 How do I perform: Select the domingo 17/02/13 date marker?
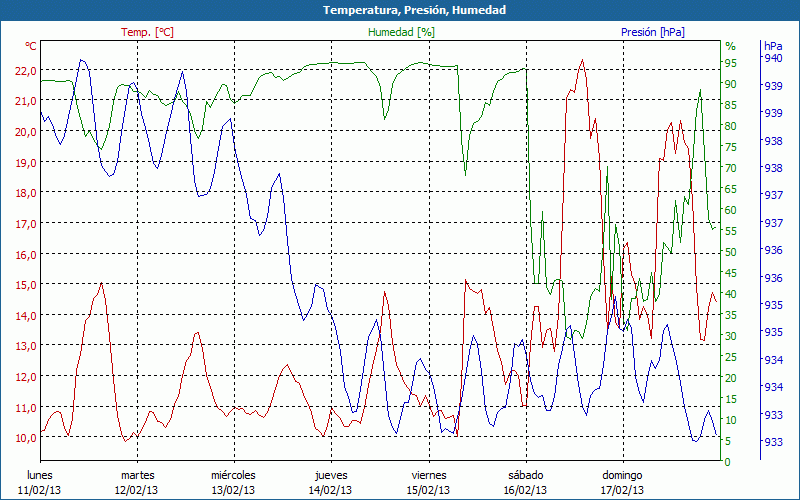[x=622, y=482]
